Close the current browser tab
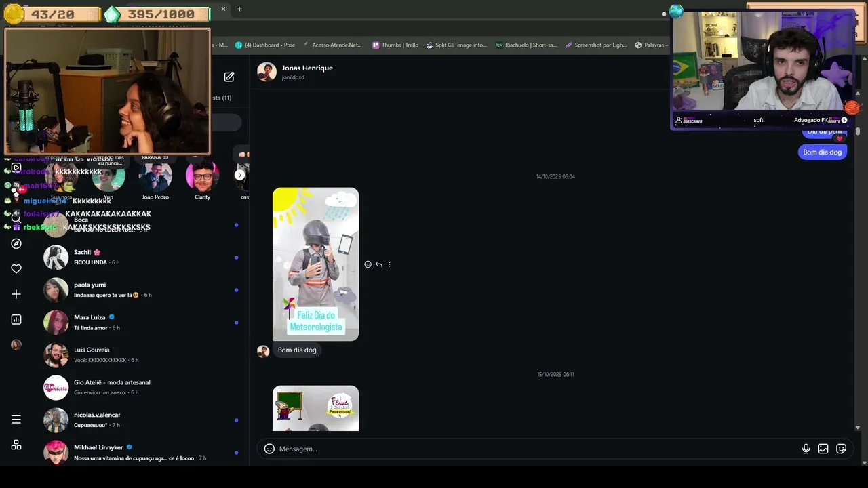This screenshot has height=488, width=868. point(223,9)
